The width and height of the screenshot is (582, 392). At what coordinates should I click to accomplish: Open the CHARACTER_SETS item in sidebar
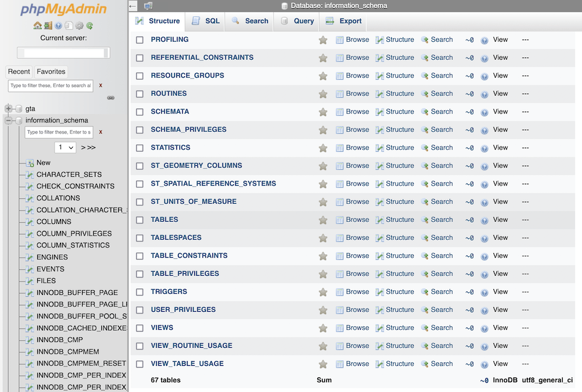click(x=69, y=174)
